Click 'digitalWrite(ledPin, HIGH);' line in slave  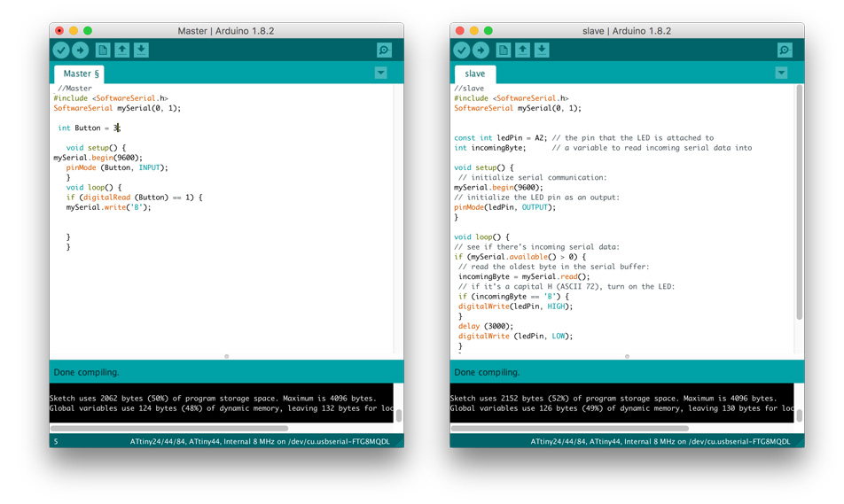pyautogui.click(x=515, y=306)
